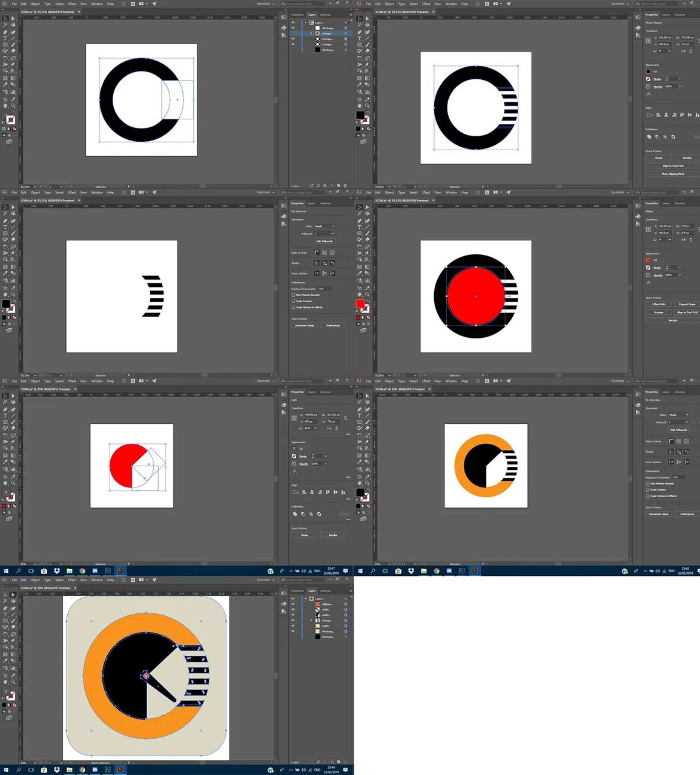700x775 pixels.
Task: Select Lasso tool in stripes-only window
Action: point(13,213)
